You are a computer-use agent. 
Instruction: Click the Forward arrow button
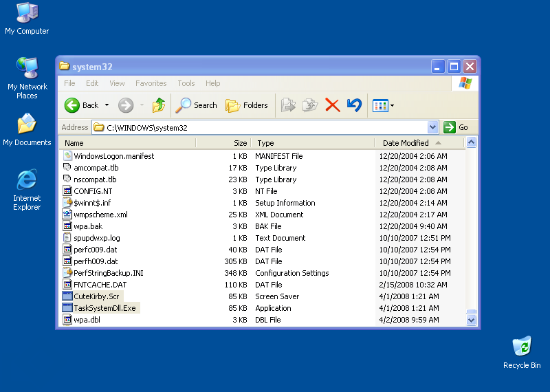tap(126, 105)
